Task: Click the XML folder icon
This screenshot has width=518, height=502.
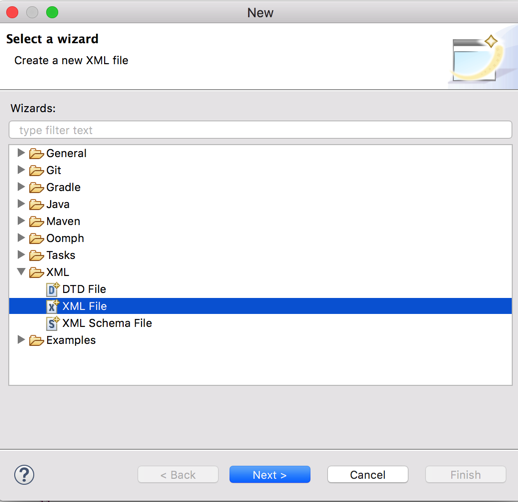Action: pyautogui.click(x=36, y=273)
